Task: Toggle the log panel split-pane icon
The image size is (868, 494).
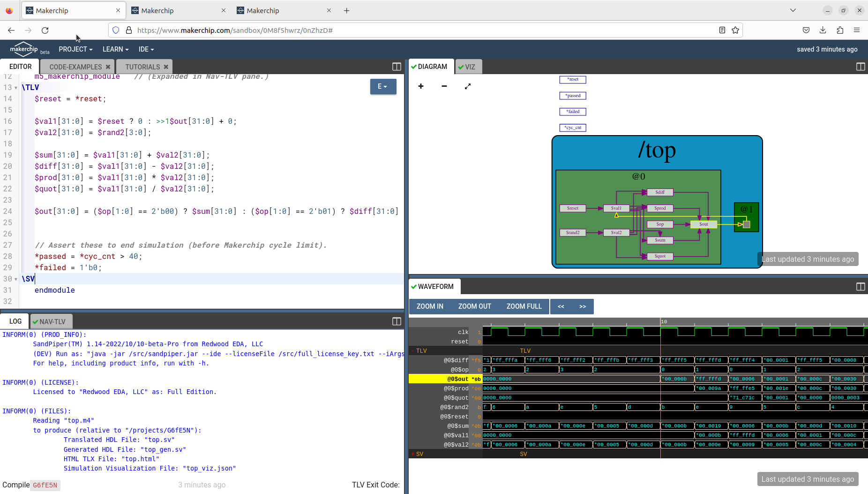Action: (396, 321)
